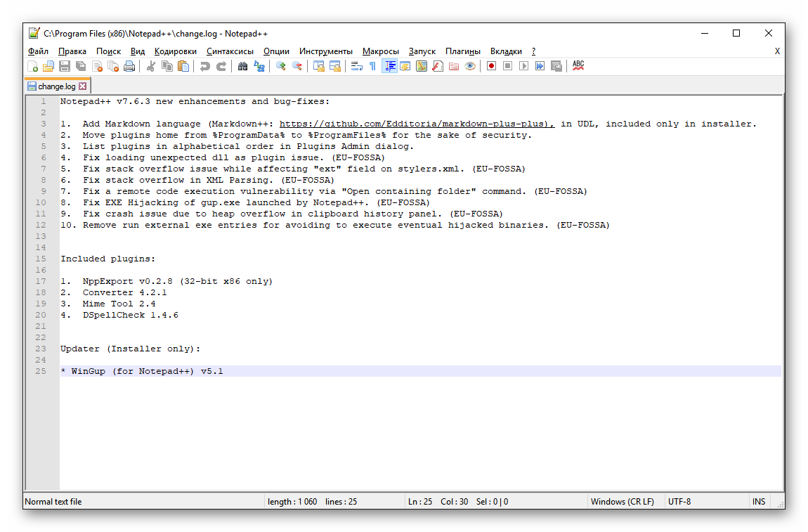Open the Файл menu

38,51
